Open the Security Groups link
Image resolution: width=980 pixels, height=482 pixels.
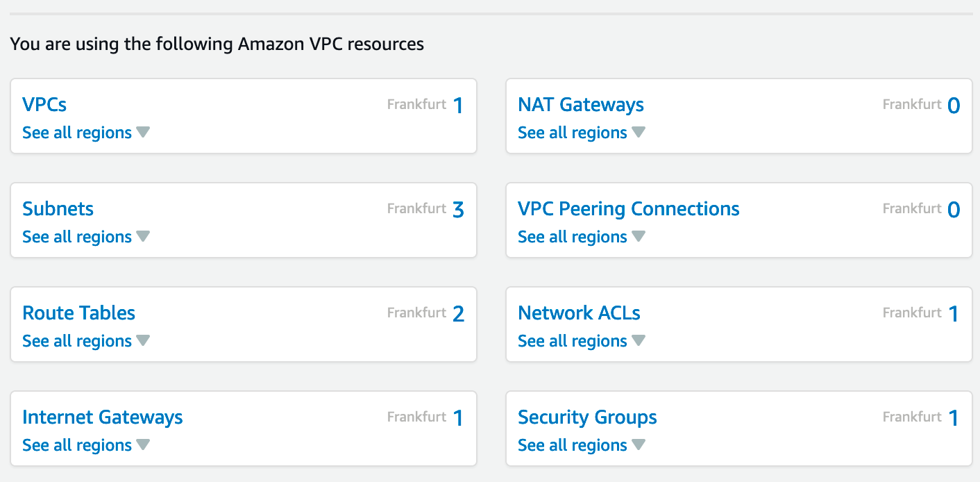[x=587, y=417]
